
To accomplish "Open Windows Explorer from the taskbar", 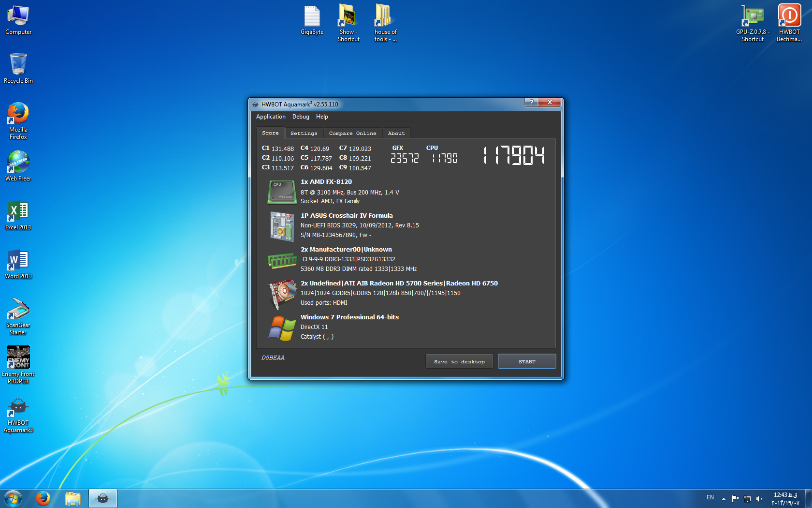I will pos(73,498).
